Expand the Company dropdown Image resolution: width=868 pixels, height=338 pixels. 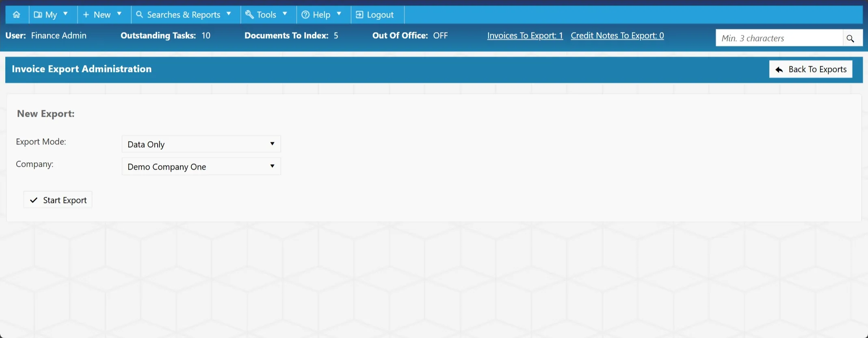[x=201, y=166]
